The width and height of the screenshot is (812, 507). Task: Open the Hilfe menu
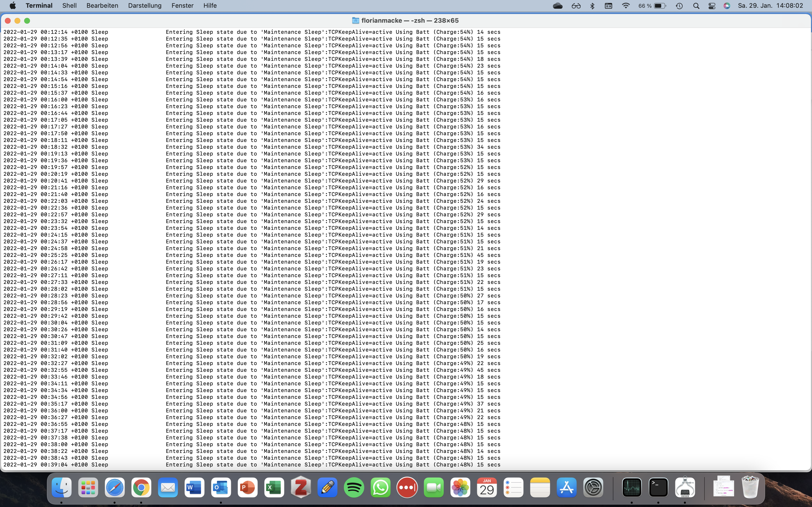point(210,6)
